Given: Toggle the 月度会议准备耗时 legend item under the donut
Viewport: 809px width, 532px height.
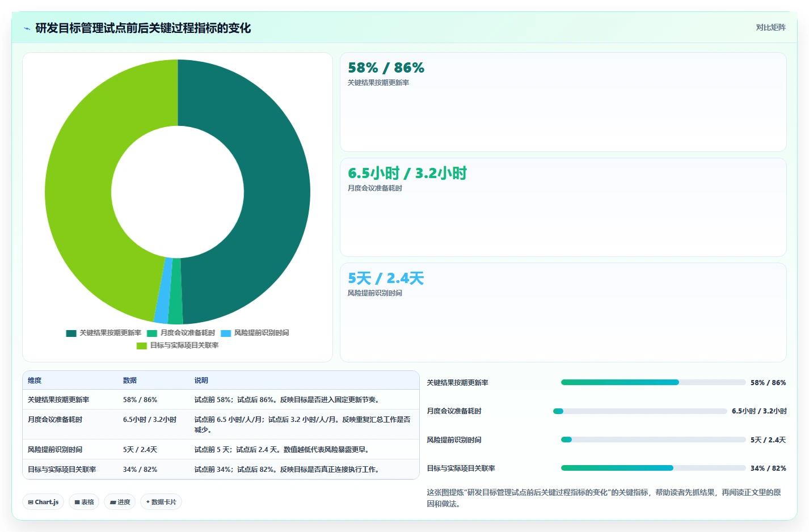Looking at the screenshot, I should tap(181, 333).
